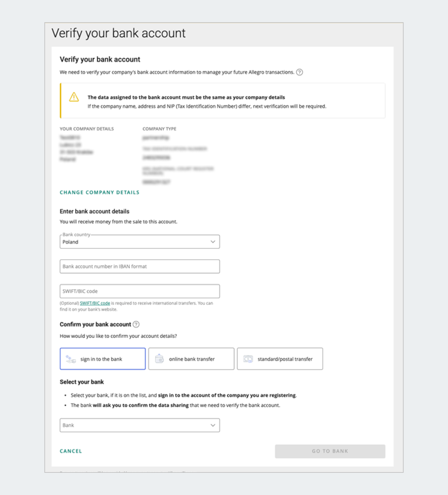
Task: Click the Bank dropdown chevron arrow
Action: coord(213,425)
